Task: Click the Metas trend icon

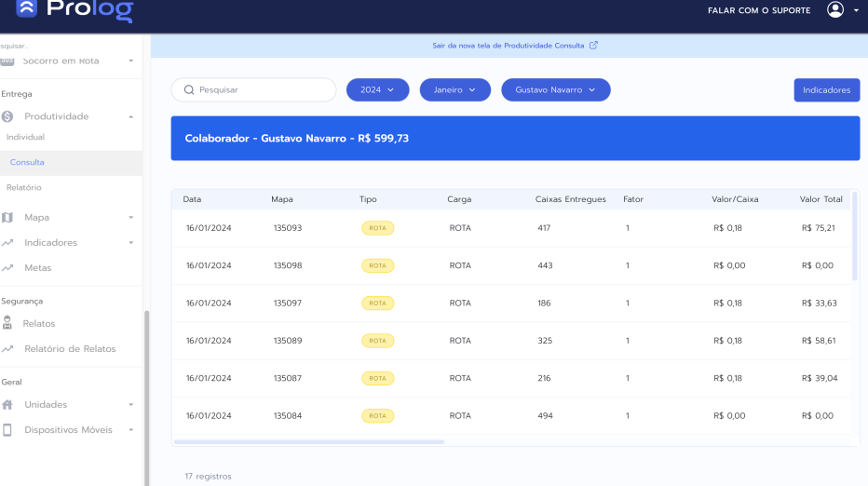Action: pyautogui.click(x=7, y=268)
